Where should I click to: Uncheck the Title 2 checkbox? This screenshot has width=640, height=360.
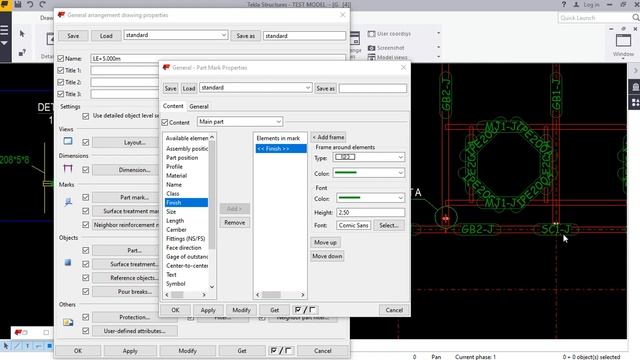click(61, 82)
